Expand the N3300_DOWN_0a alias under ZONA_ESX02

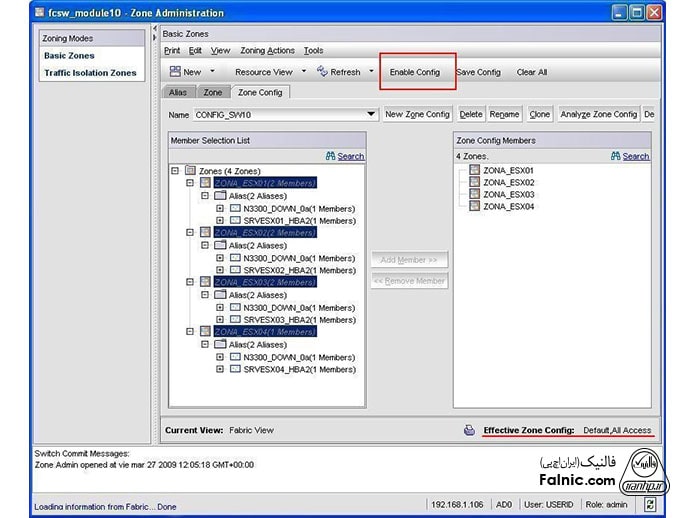tap(220, 258)
